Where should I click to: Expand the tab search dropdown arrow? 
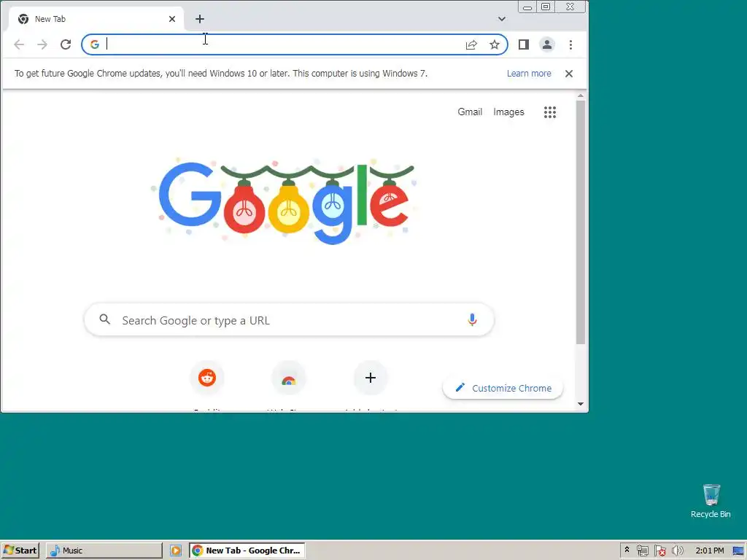[x=502, y=19]
